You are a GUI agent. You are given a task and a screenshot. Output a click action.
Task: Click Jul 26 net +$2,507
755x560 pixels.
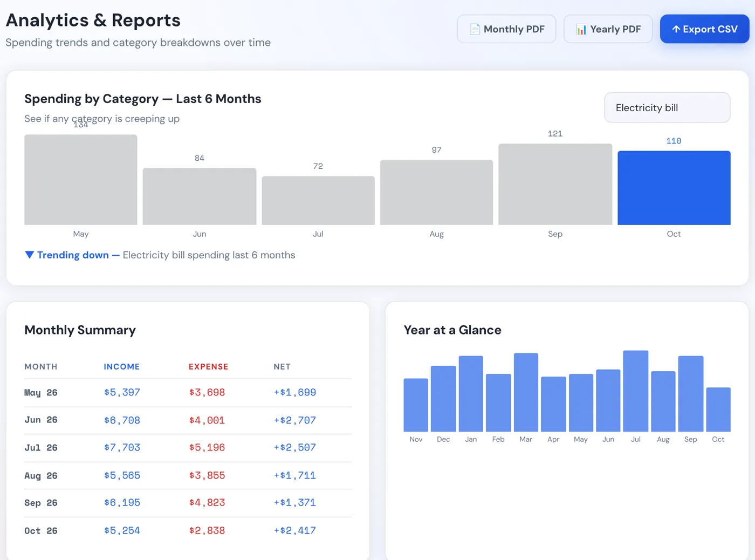(295, 448)
